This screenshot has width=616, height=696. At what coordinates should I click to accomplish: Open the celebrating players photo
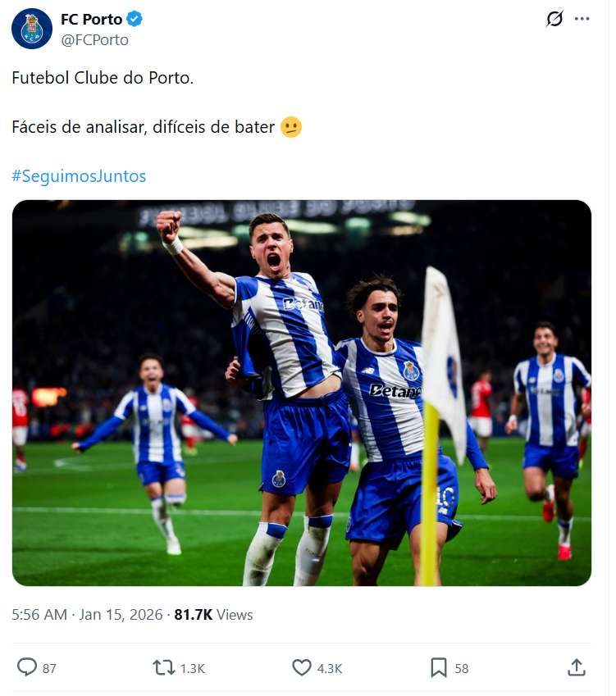[302, 393]
